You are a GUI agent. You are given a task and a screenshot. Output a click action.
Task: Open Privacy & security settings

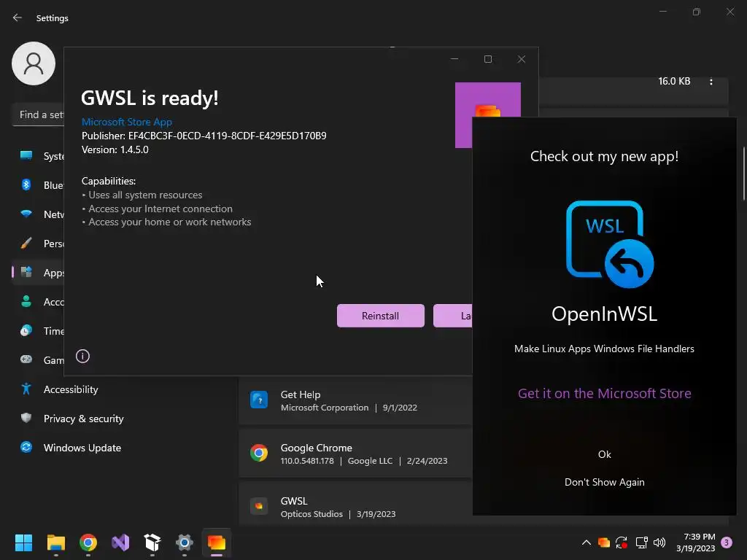[83, 419]
